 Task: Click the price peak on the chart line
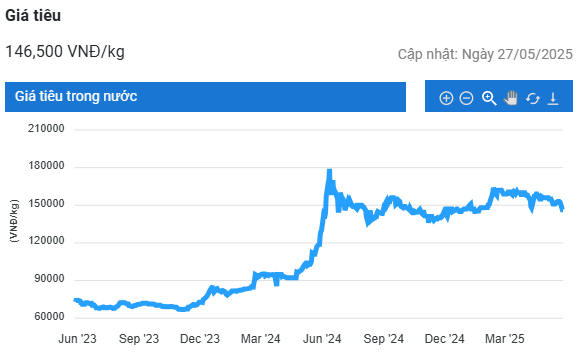[x=329, y=171]
